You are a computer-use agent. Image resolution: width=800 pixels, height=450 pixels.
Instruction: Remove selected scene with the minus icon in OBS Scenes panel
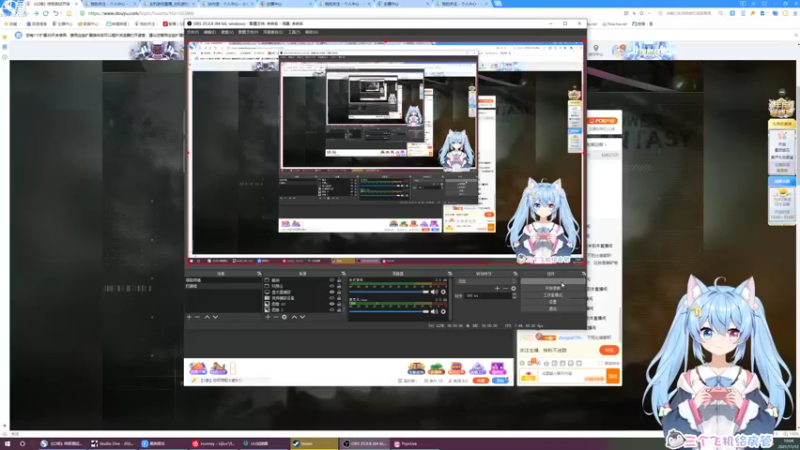coord(197,317)
